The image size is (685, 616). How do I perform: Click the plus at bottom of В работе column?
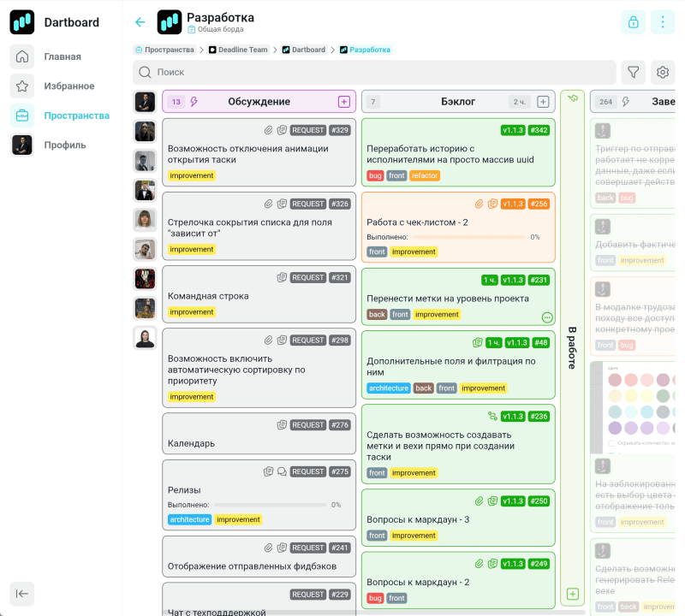(x=573, y=594)
